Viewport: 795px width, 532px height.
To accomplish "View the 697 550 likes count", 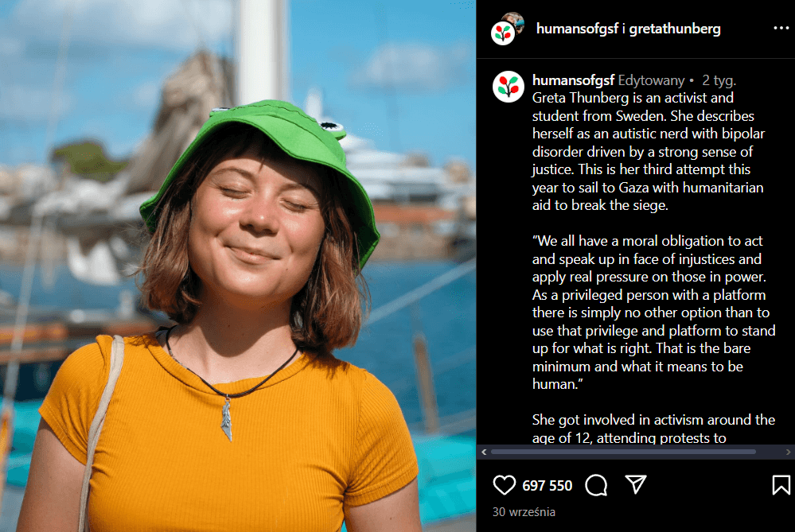I will click(547, 485).
